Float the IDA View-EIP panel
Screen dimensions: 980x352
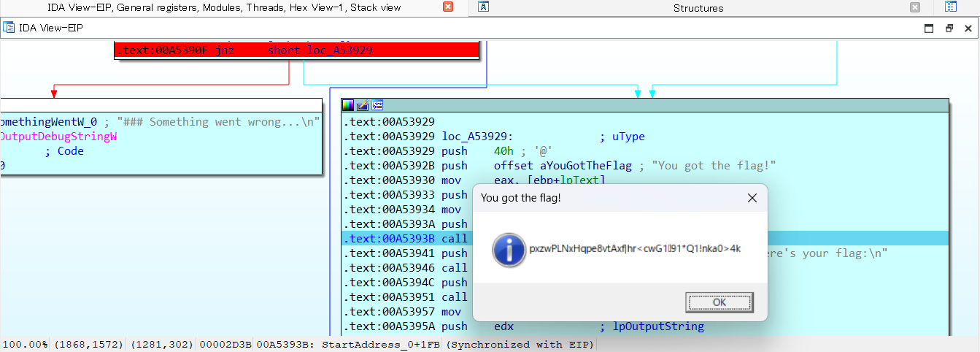pyautogui.click(x=949, y=28)
